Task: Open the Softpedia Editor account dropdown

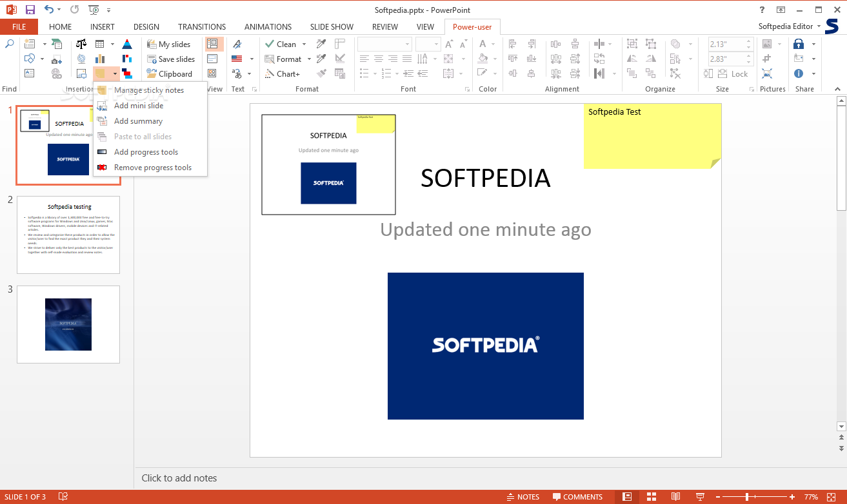Action: click(790, 26)
